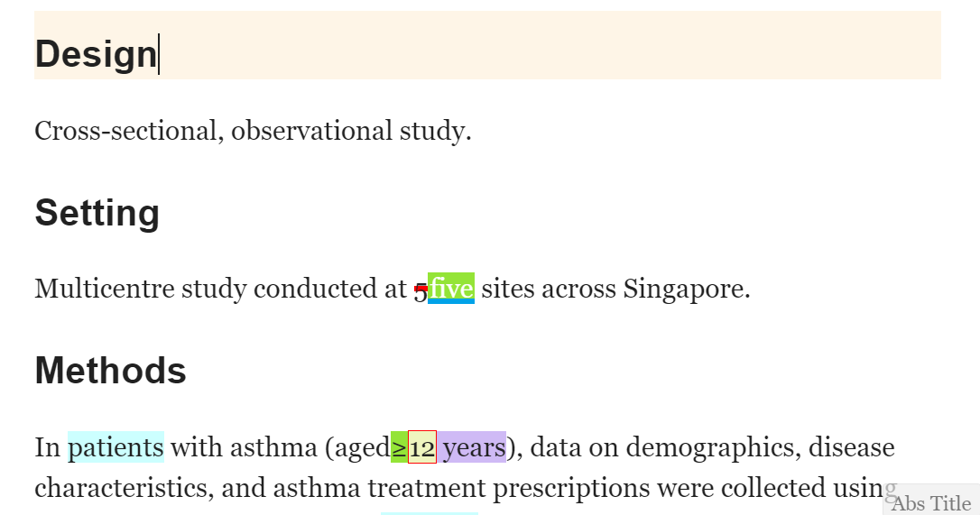Select the Setting heading
980x515 pixels.
(x=97, y=213)
